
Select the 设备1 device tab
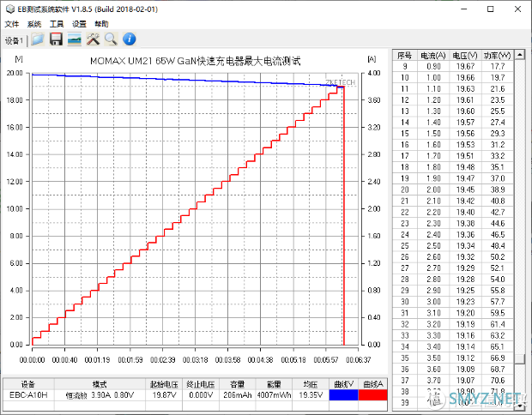14,41
